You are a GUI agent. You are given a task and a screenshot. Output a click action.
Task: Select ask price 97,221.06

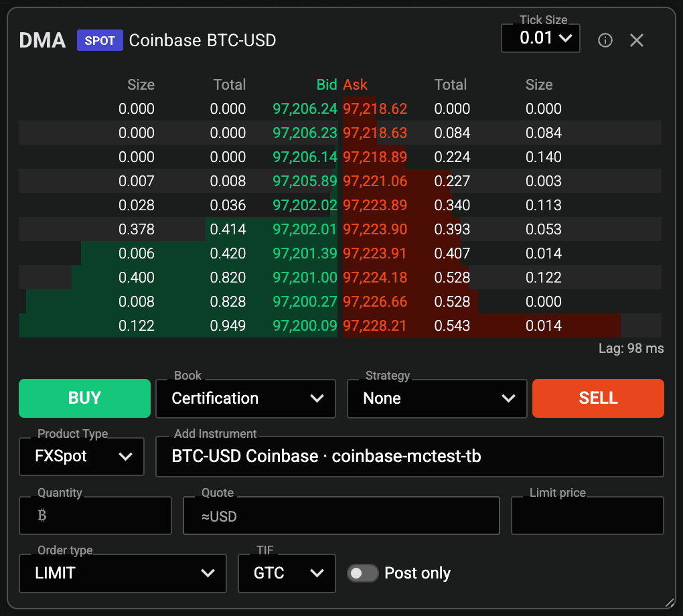point(375,181)
